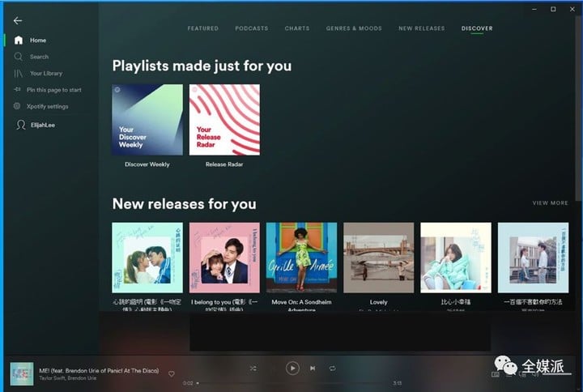The image size is (583, 392).
Task: Click the Release Radar title link
Action: [224, 164]
